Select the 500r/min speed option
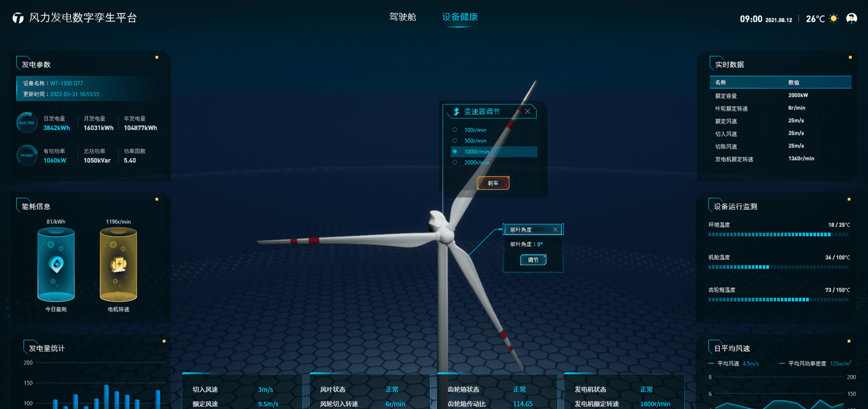The width and height of the screenshot is (868, 409). point(455,141)
